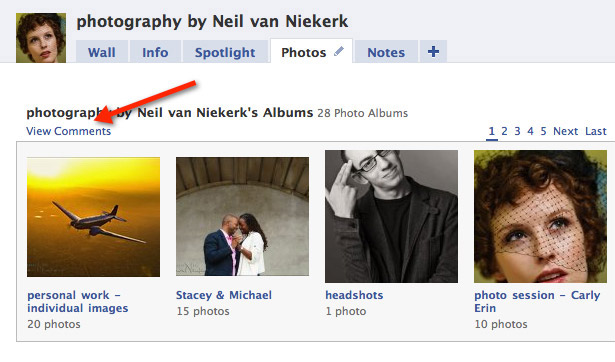This screenshot has width=615, height=362.
Task: Jump to the Last albums page
Action: [x=596, y=131]
